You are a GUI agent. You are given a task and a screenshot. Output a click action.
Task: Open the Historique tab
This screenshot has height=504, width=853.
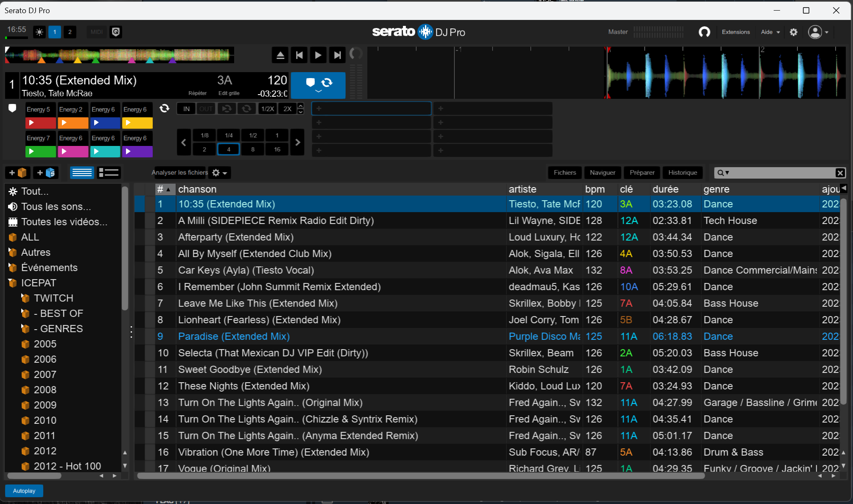(x=682, y=173)
